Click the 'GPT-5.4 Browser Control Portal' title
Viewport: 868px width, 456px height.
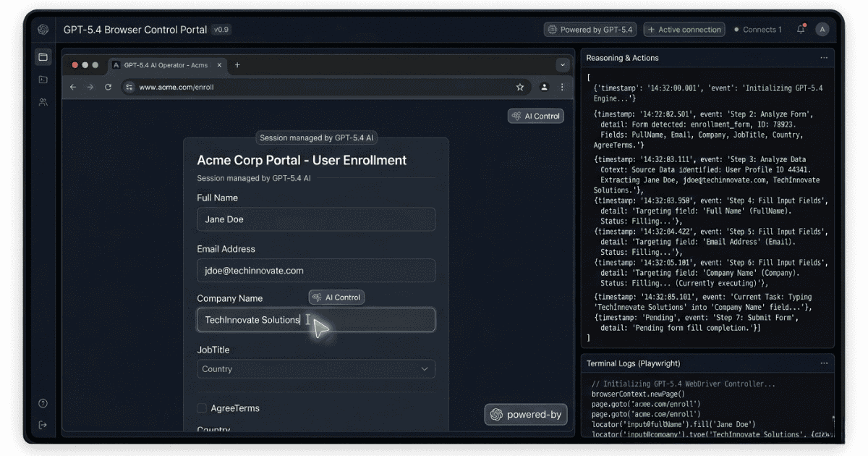pos(135,30)
